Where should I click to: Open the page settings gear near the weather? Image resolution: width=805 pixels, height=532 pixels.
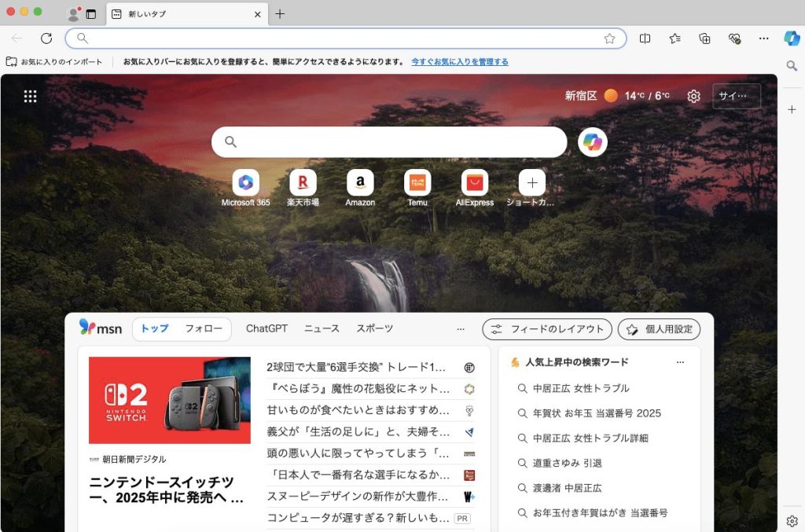tap(693, 96)
